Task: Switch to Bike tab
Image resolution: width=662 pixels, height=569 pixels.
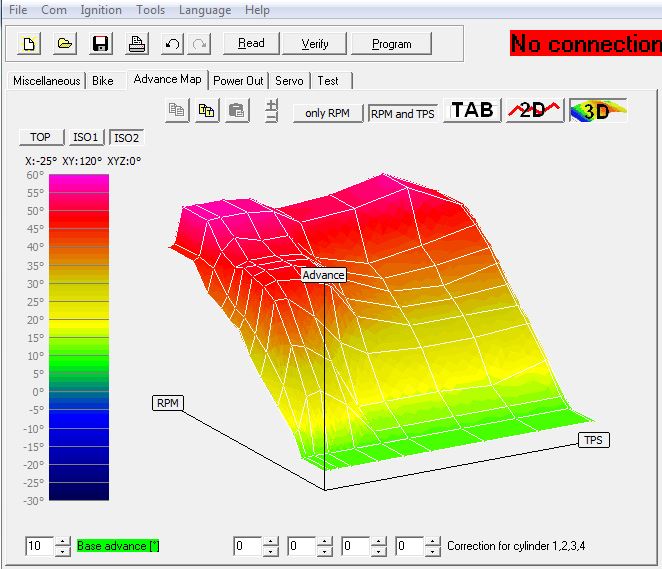Action: click(x=103, y=81)
